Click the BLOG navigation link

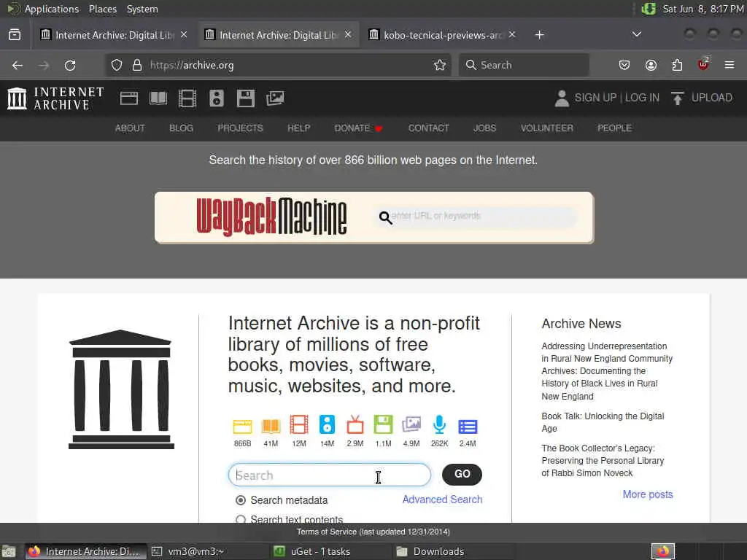tap(181, 128)
